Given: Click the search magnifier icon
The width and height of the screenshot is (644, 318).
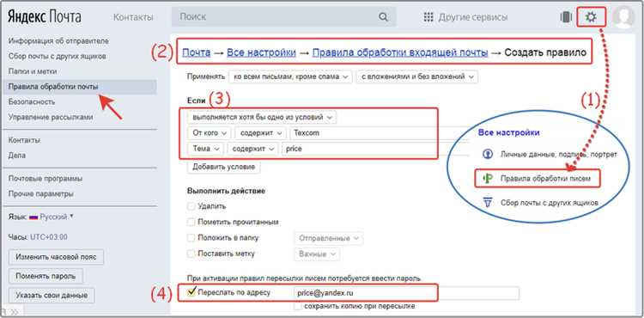Looking at the screenshot, I should (383, 17).
